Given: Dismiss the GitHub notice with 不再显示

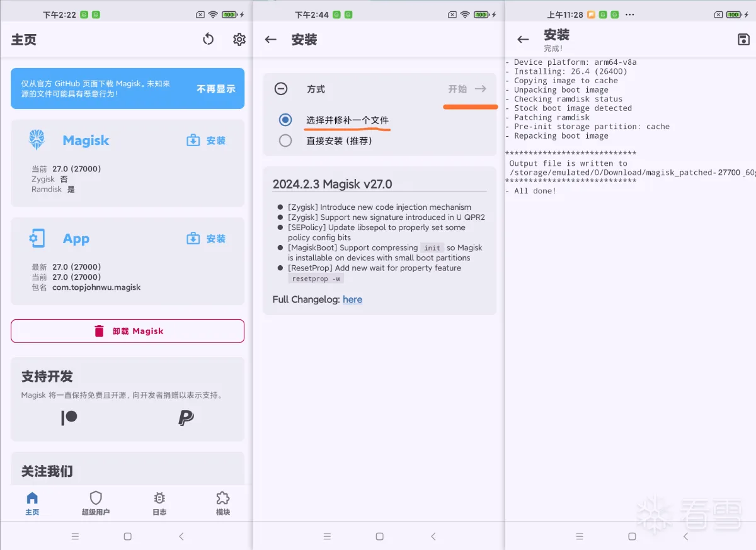Looking at the screenshot, I should click(216, 89).
